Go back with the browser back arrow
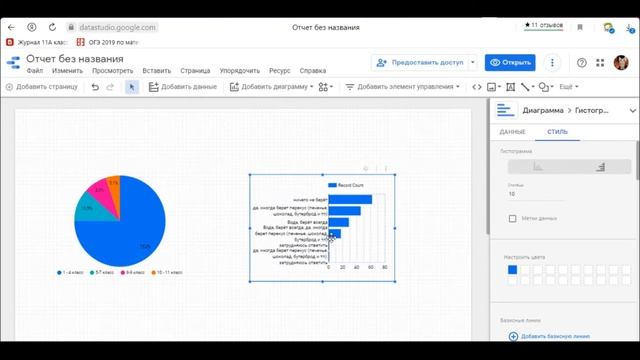Viewport: 640px width, 360px height. click(11, 27)
